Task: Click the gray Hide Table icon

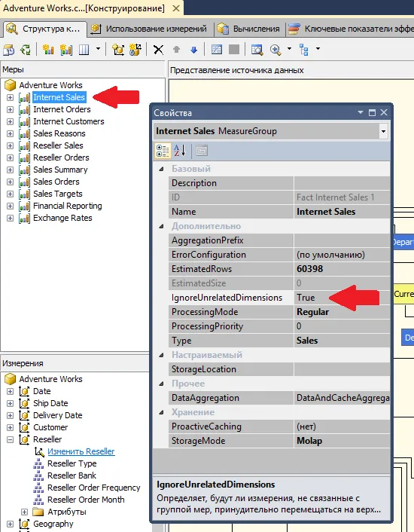Action: point(234,50)
